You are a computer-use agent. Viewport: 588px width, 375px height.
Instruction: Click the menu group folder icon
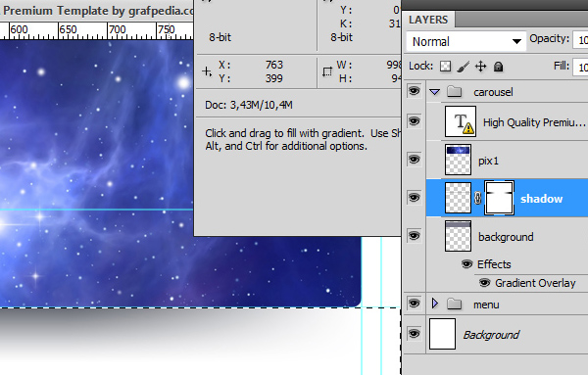click(x=454, y=304)
